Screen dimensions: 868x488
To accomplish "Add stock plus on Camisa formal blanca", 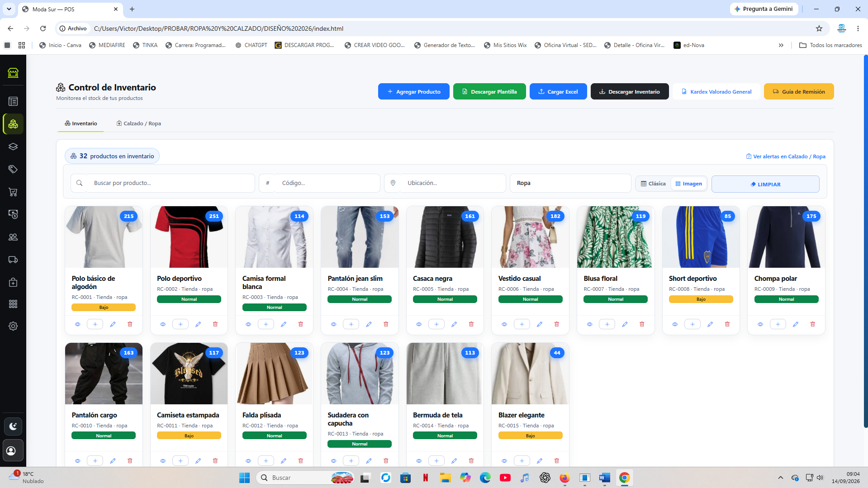I will click(x=266, y=324).
